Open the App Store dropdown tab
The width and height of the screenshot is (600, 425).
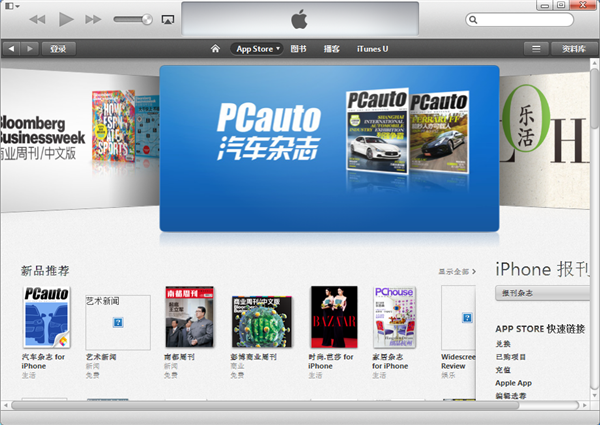tap(257, 49)
